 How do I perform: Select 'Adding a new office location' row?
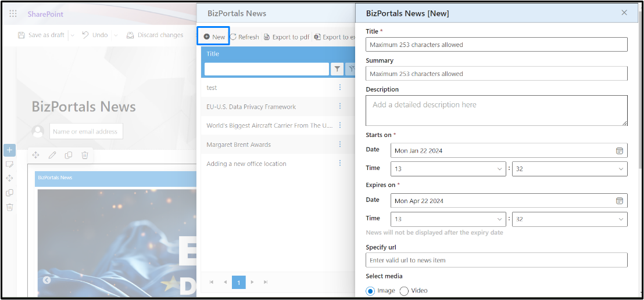(278, 164)
